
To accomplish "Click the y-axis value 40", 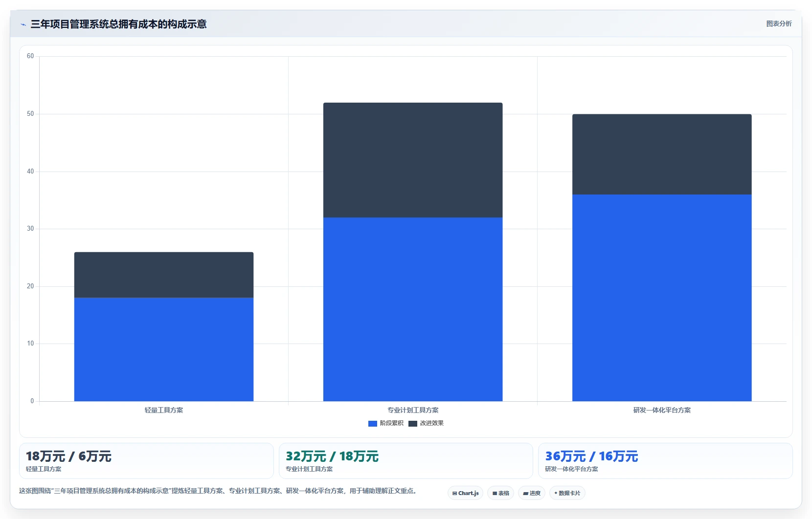I will [30, 172].
